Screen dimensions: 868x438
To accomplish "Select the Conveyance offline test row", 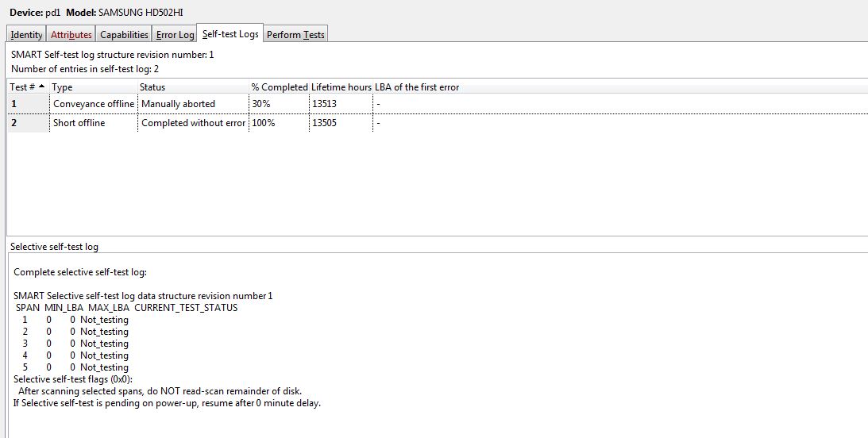I will tap(93, 104).
